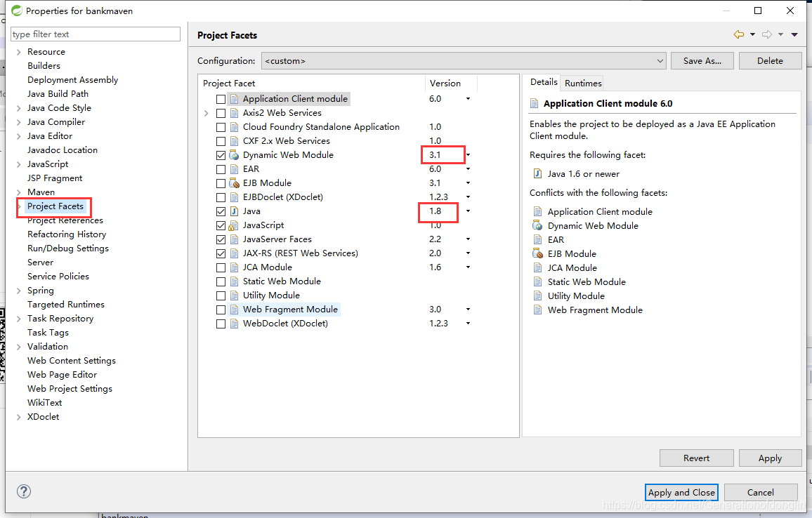812x518 pixels.
Task: Click the Utility Module icon in the facet list
Action: pyautogui.click(x=234, y=295)
